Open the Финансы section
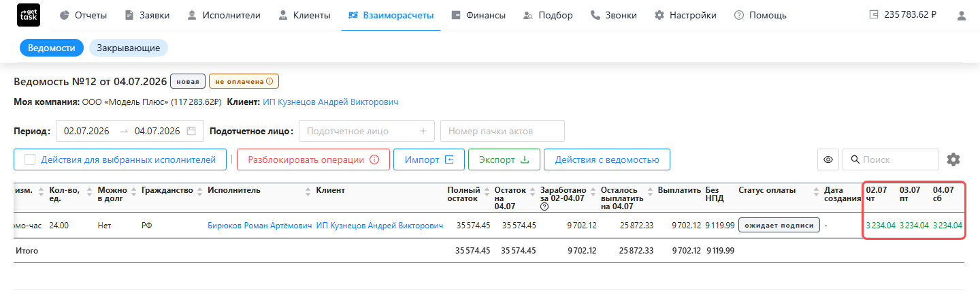 coord(478,15)
